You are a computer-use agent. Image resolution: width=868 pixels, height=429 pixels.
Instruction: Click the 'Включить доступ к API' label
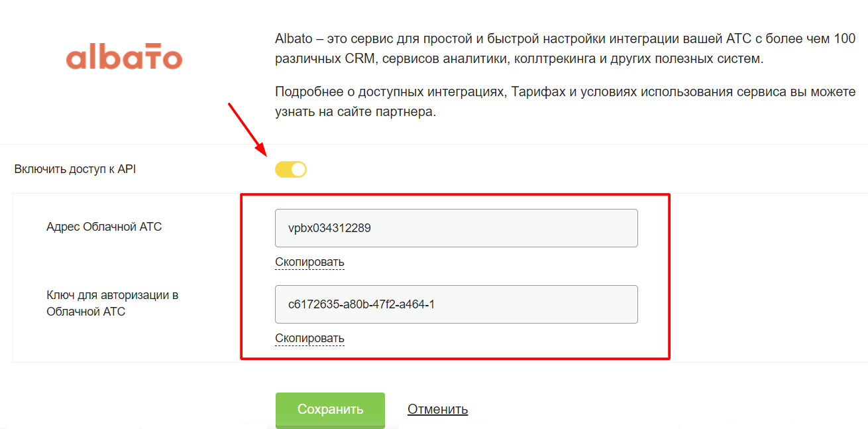(x=75, y=169)
